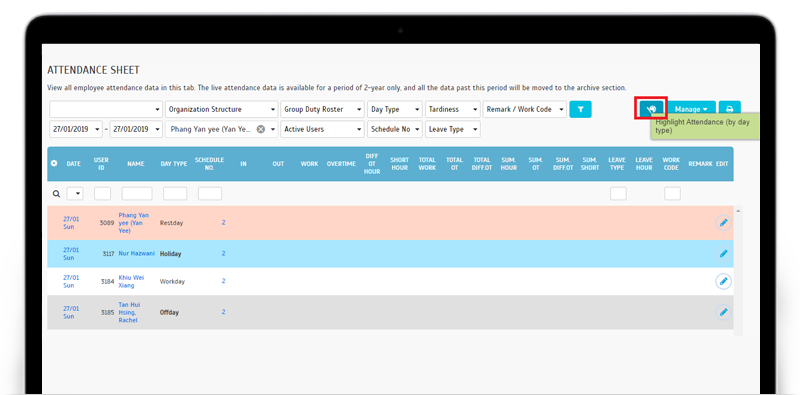The height and width of the screenshot is (395, 800).
Task: Click the Nur Hazwani name link
Action: [136, 253]
